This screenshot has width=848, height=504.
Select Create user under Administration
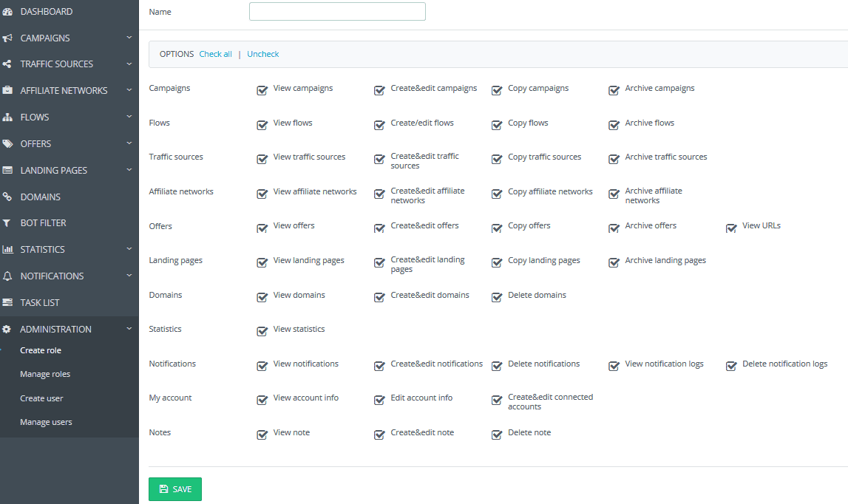point(41,398)
